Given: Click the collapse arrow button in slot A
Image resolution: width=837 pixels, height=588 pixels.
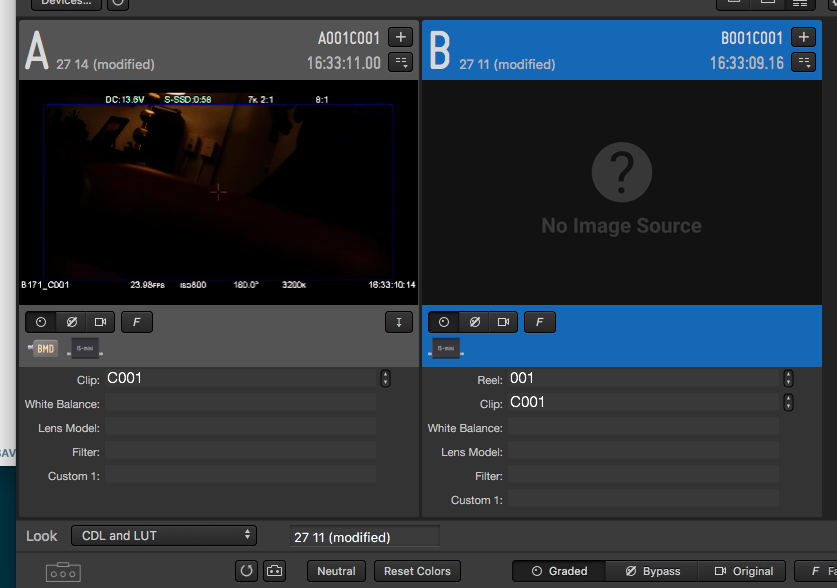Looking at the screenshot, I should click(398, 322).
